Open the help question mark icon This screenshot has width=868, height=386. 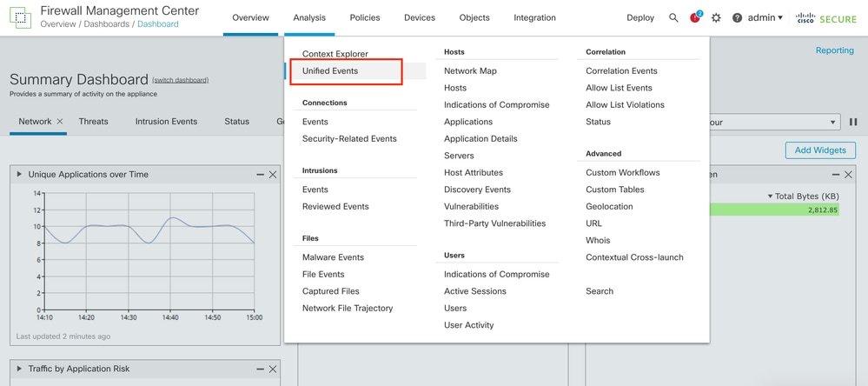pyautogui.click(x=737, y=17)
